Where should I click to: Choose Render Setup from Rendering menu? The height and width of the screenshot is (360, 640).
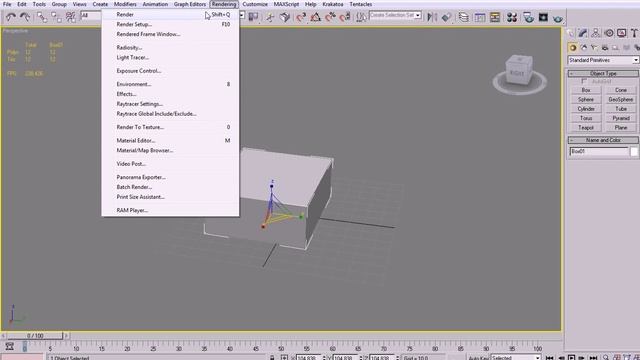[x=170, y=24]
